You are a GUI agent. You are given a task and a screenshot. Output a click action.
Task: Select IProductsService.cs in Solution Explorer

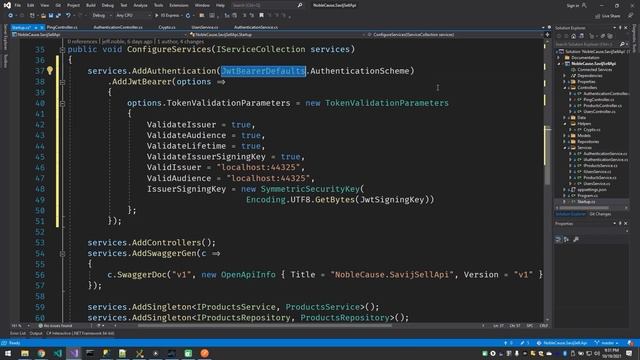click(600, 166)
